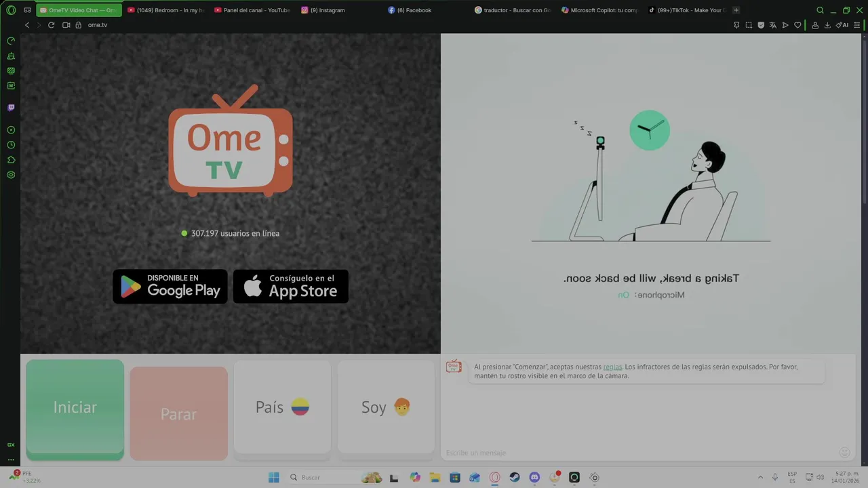Screen dimensions: 868x488
Task: Open a new tab with plus
Action: (736, 10)
